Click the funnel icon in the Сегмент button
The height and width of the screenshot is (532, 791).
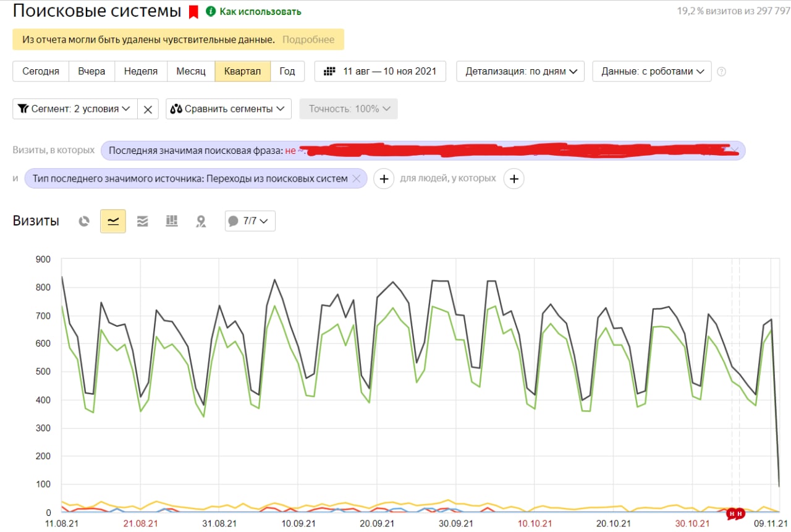pyautogui.click(x=23, y=109)
